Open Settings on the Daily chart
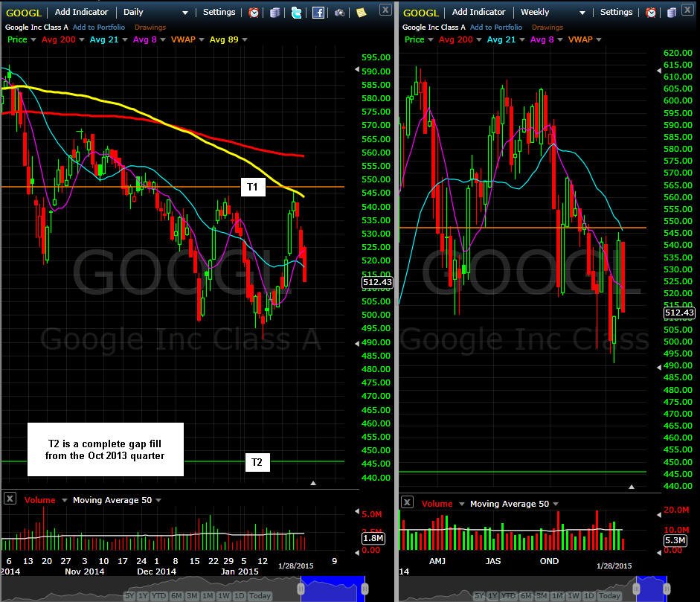Viewport: 700px width, 602px height. (x=219, y=12)
